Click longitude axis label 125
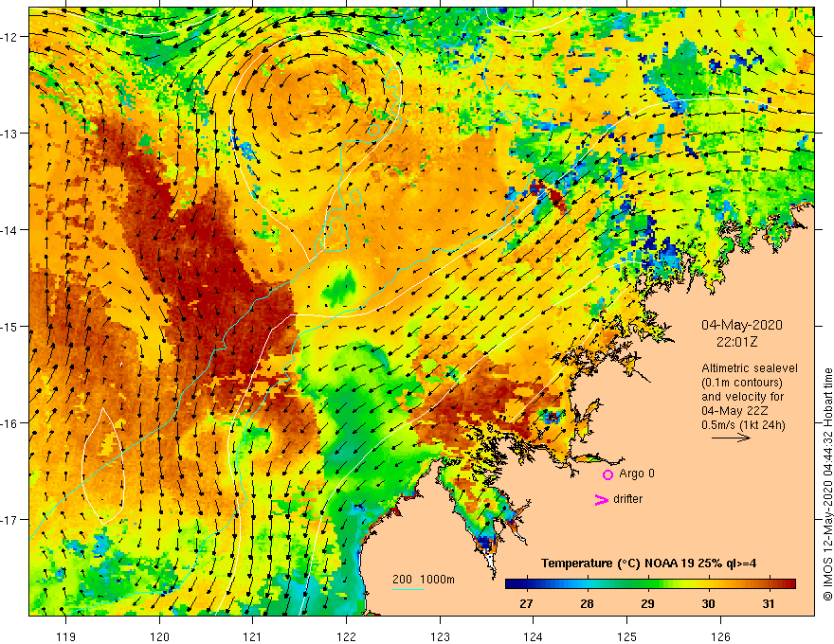The height and width of the screenshot is (644, 834). pos(627,636)
